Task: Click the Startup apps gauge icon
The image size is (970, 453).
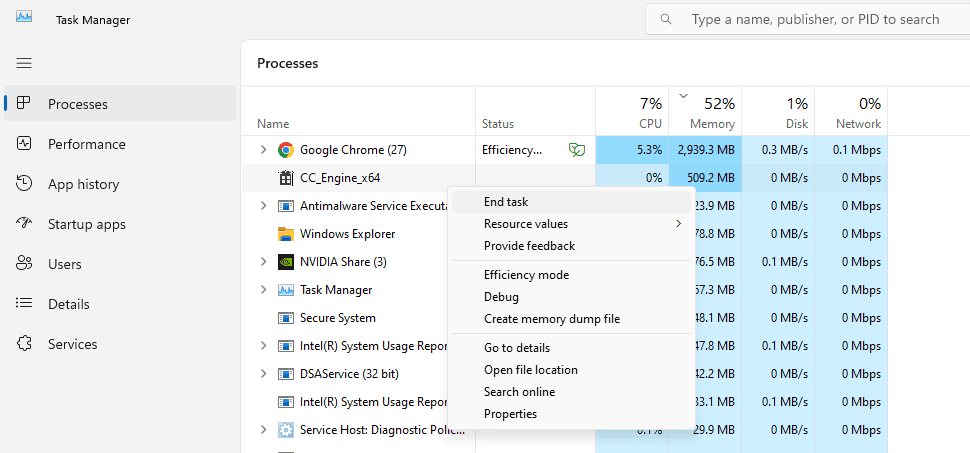Action: pyautogui.click(x=24, y=223)
